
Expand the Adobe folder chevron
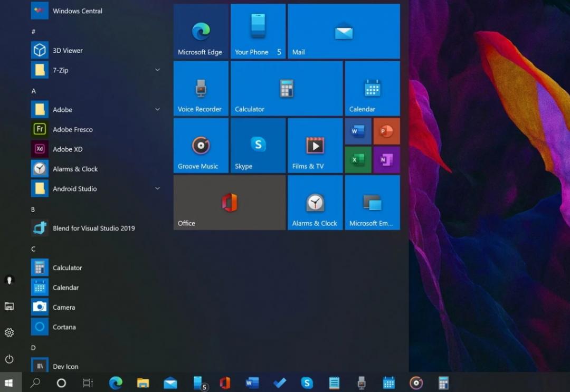[157, 110]
